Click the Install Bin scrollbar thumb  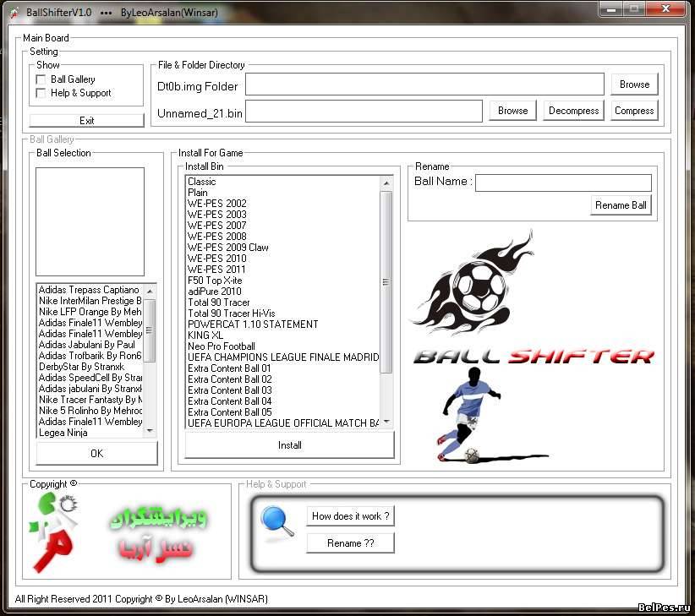point(386,282)
